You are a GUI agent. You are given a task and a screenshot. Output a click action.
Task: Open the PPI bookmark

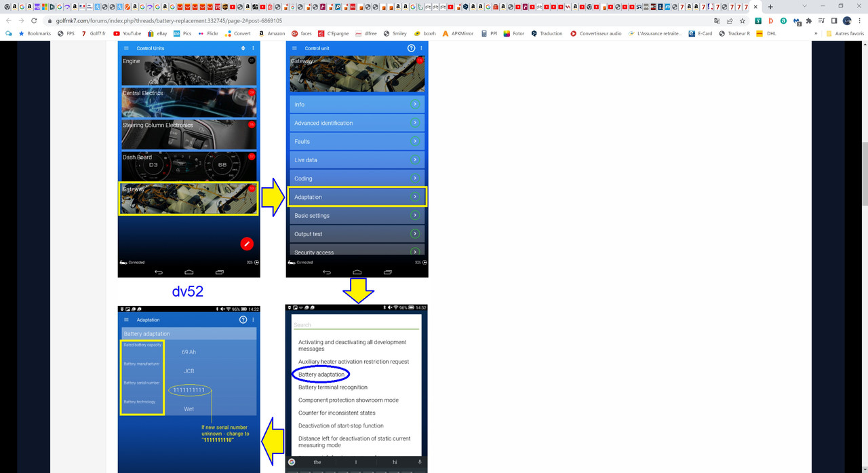(489, 33)
